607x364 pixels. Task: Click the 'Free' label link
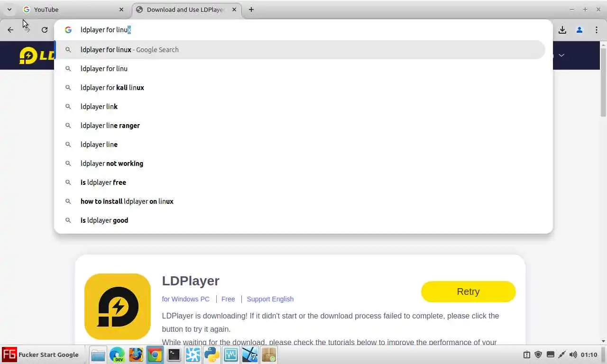pyautogui.click(x=228, y=299)
